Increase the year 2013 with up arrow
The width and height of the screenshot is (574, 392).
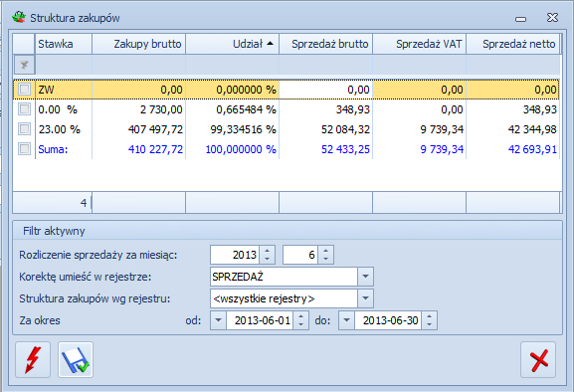tap(268, 251)
